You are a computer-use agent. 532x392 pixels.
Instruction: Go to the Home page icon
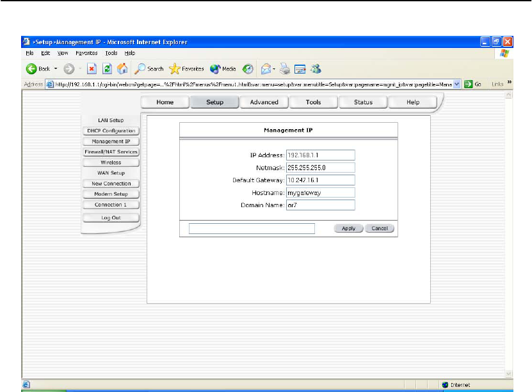(x=122, y=69)
